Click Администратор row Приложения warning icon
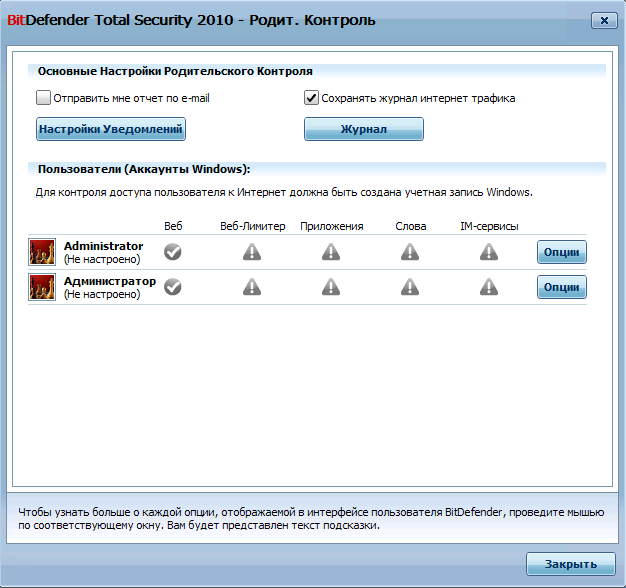This screenshot has width=626, height=588. (x=331, y=287)
